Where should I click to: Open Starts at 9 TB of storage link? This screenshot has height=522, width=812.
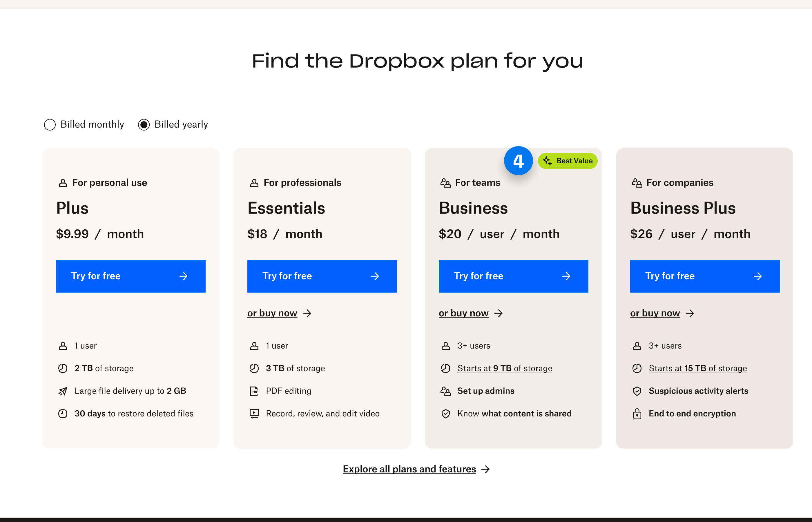[x=504, y=369]
